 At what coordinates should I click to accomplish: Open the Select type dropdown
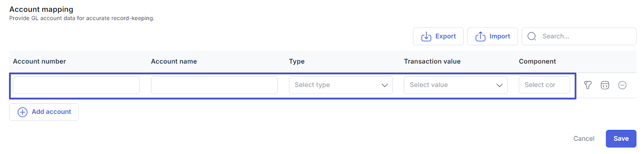341,85
